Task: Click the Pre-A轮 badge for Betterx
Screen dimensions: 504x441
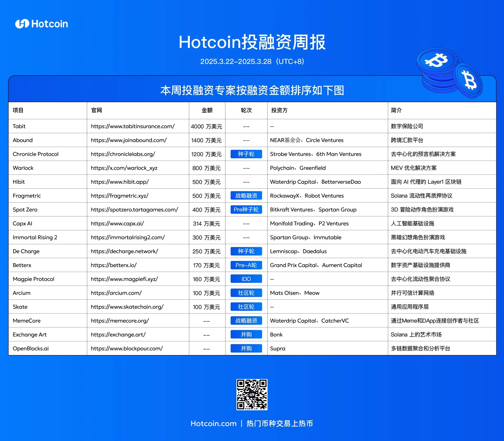Action: pos(246,265)
